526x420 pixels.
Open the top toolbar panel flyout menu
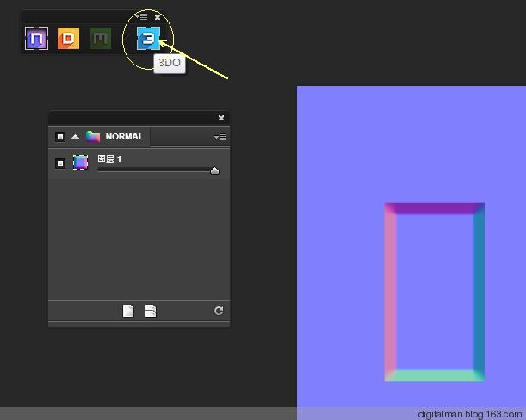141,16
